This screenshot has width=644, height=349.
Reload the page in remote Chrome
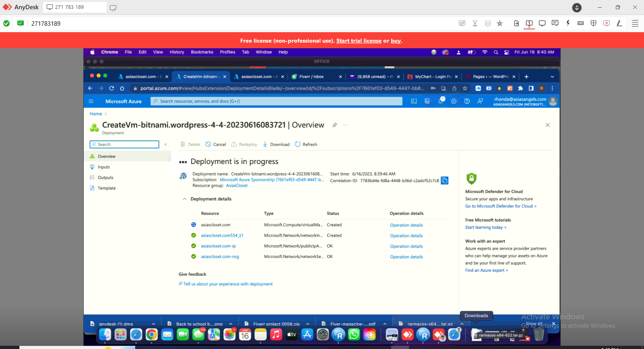(111, 88)
